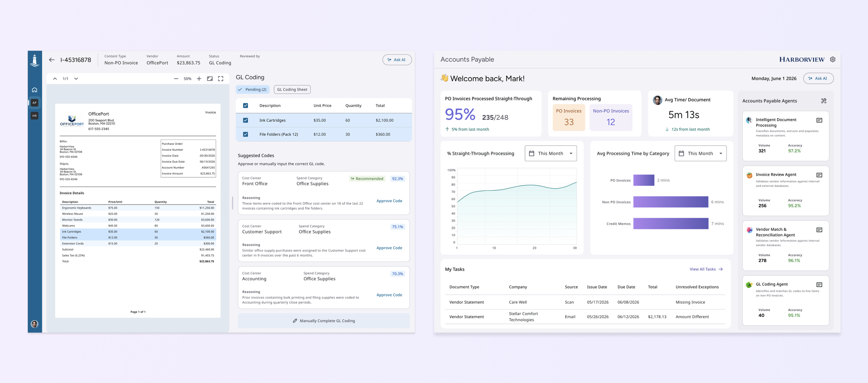Click the 95% straight-through figure
868x383 pixels.
tap(460, 115)
